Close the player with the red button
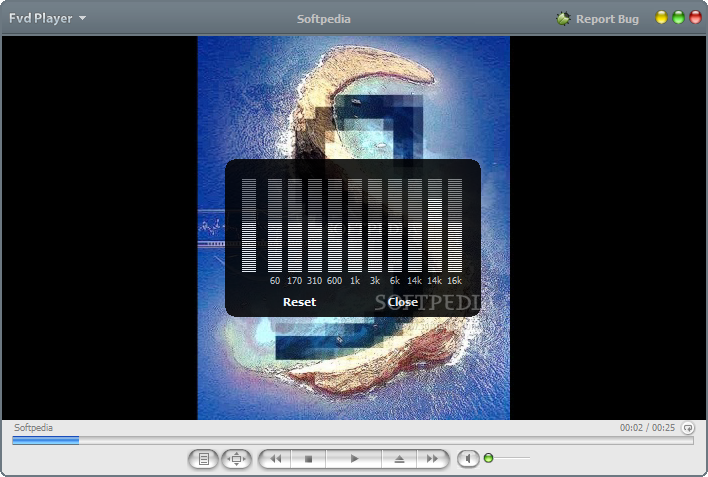Image resolution: width=708 pixels, height=477 pixels. (695, 18)
